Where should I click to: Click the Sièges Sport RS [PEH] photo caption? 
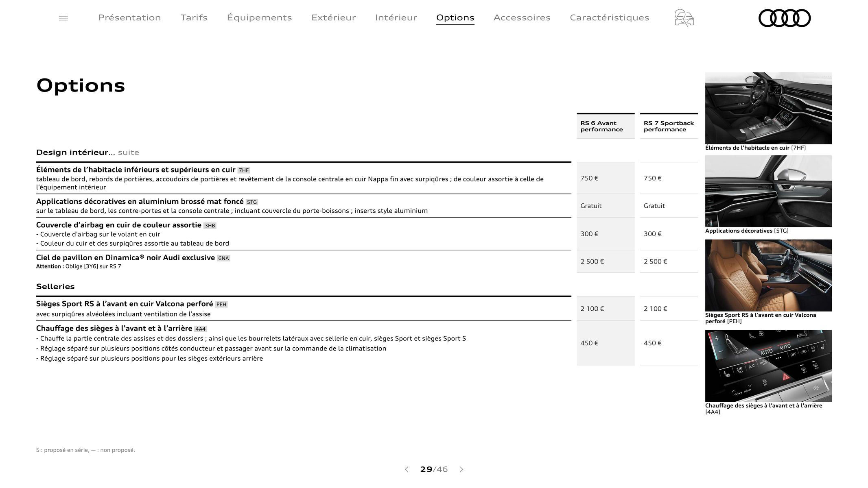click(761, 318)
